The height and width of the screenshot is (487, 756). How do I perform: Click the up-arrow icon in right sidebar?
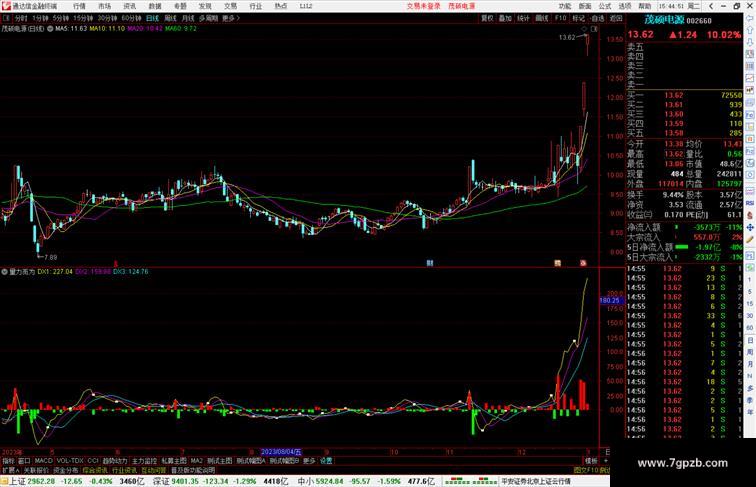click(750, 30)
